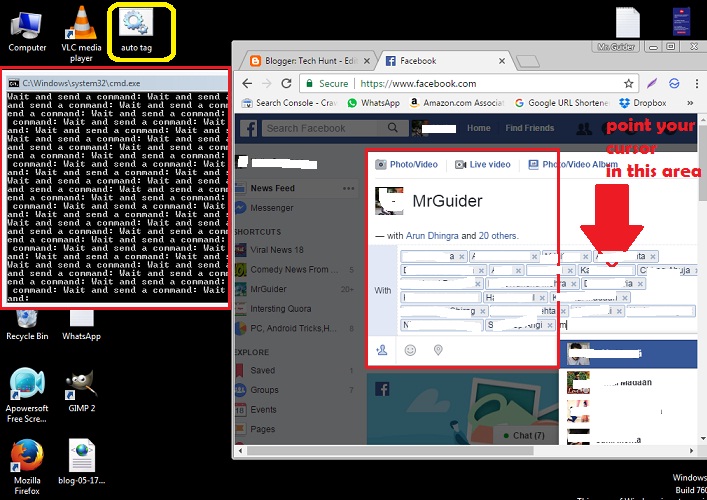Open PC, Android Tricks shortcut
The height and width of the screenshot is (500, 707).
pos(293,328)
